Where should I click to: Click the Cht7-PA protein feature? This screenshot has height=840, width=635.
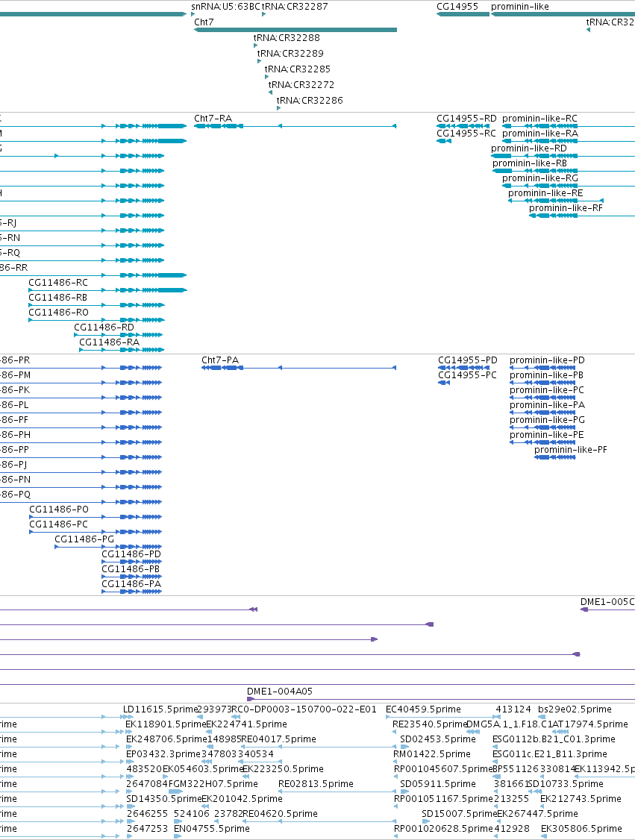(299, 368)
